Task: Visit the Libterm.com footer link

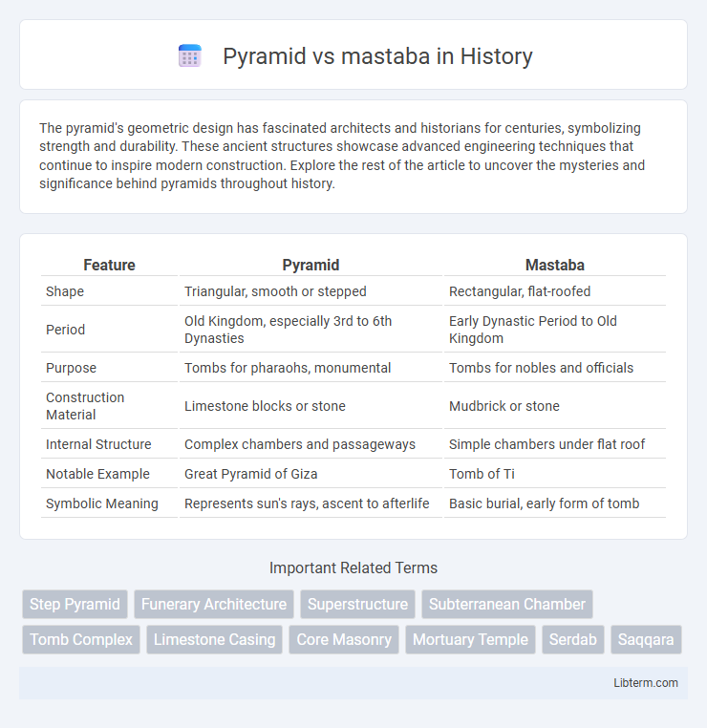Action: (x=646, y=682)
